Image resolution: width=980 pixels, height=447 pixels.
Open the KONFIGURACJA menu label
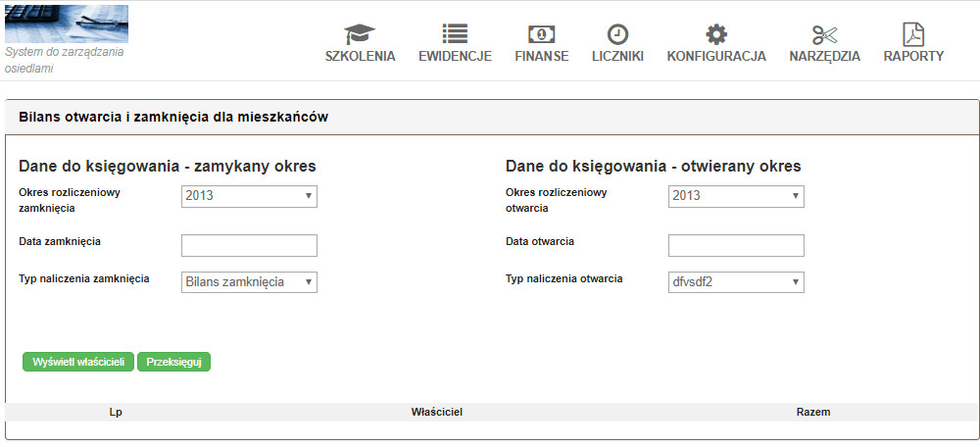click(x=716, y=56)
